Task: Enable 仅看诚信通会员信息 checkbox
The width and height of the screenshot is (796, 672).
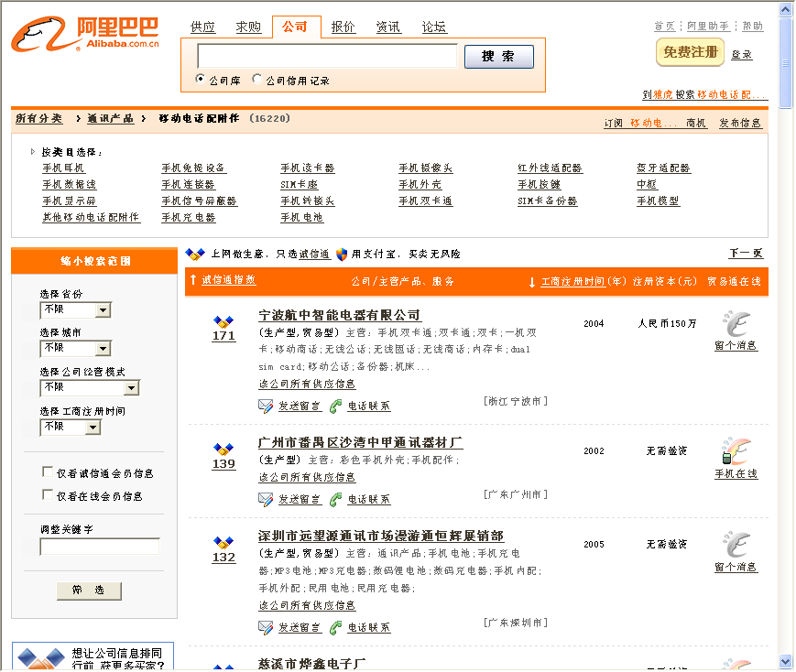Action: [x=48, y=472]
